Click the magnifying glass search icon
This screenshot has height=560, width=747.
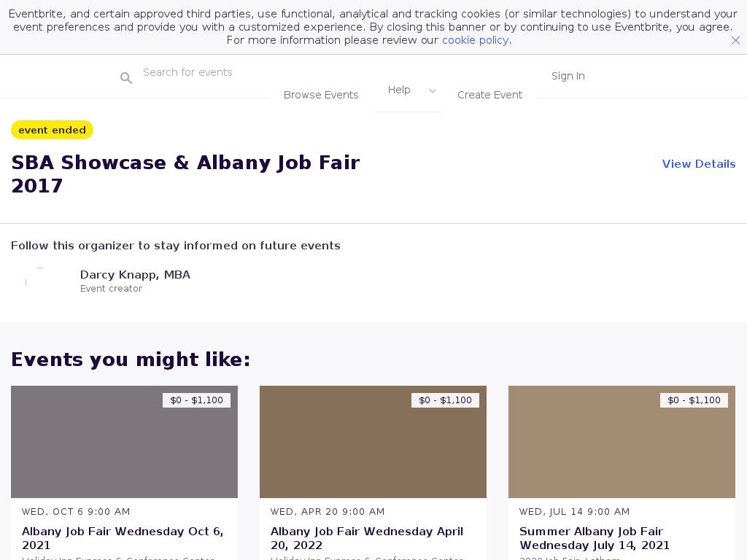point(126,78)
